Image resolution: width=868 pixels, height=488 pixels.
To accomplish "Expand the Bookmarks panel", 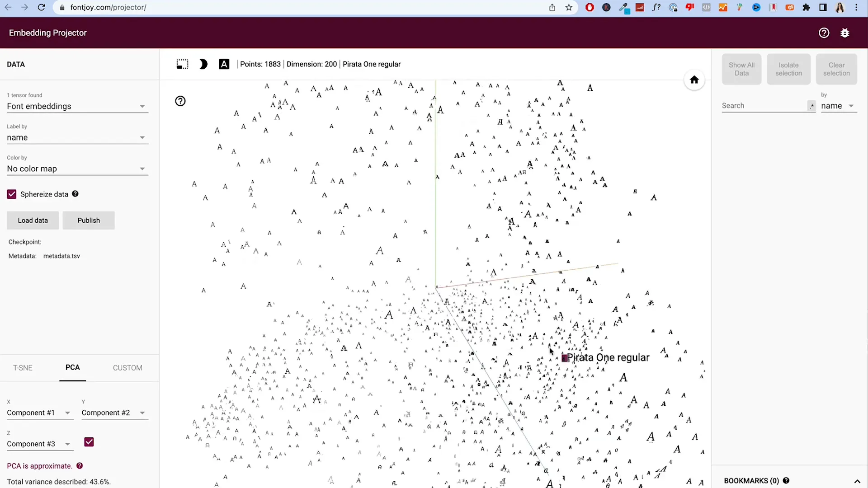I will tap(857, 481).
